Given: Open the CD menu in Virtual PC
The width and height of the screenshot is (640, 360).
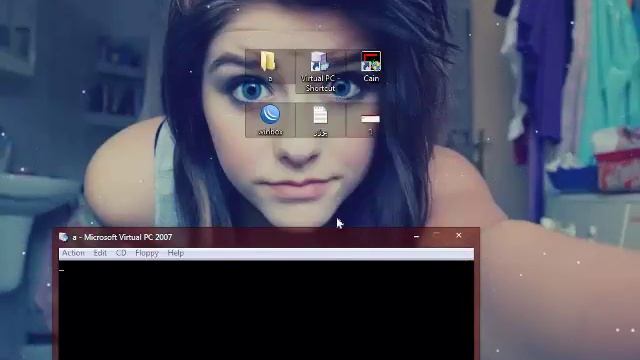Looking at the screenshot, I should coord(121,253).
